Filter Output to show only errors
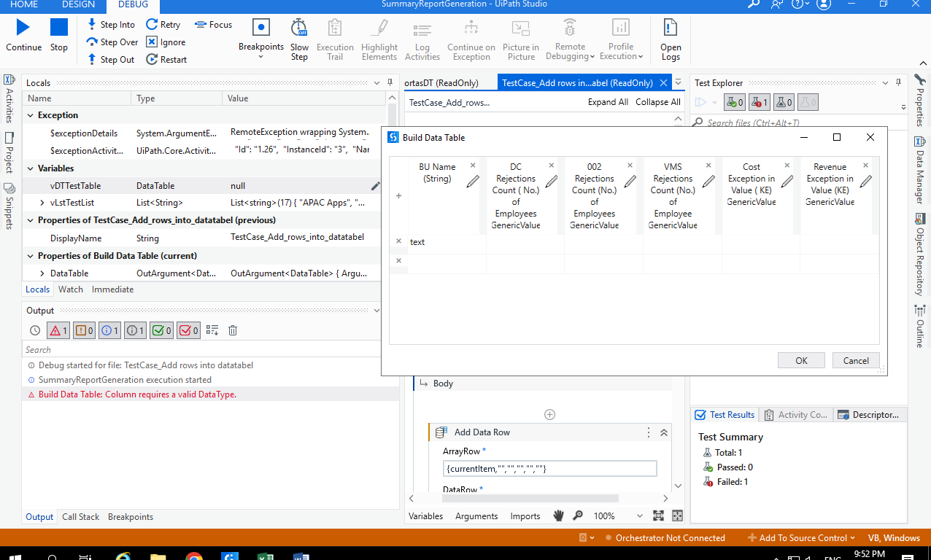This screenshot has width=931, height=560. 58,330
